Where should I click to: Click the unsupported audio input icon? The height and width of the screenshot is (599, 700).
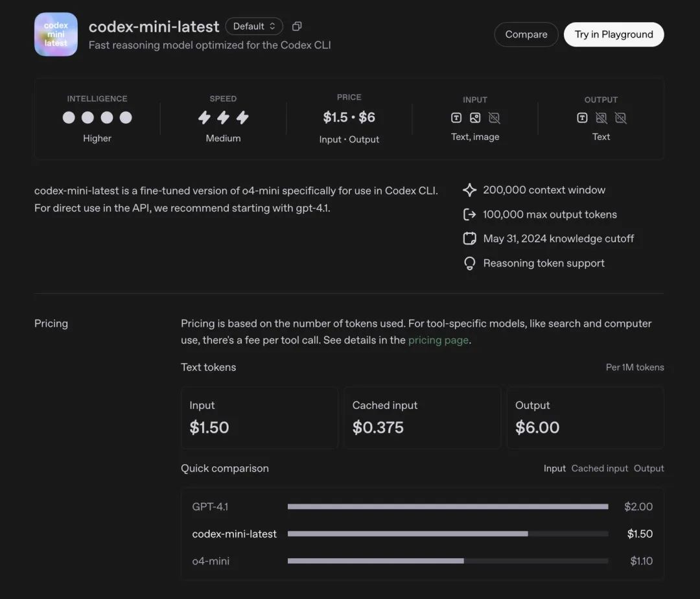(x=494, y=118)
